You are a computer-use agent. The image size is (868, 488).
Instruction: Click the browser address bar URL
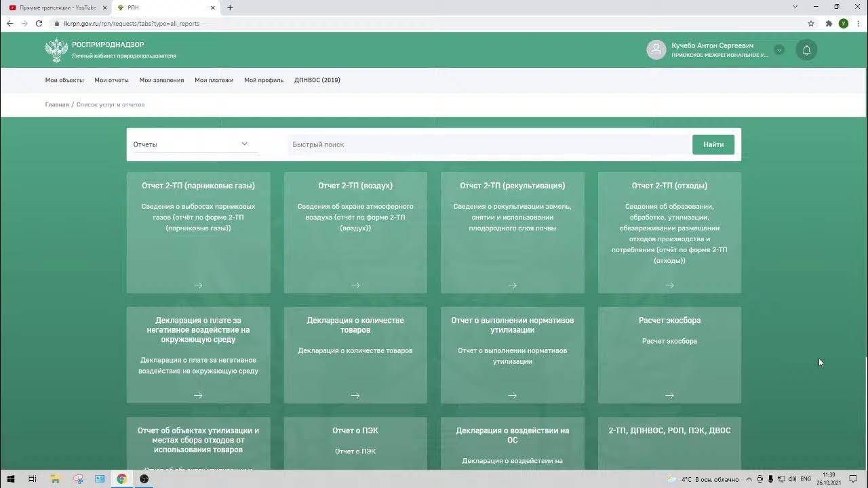pos(132,23)
